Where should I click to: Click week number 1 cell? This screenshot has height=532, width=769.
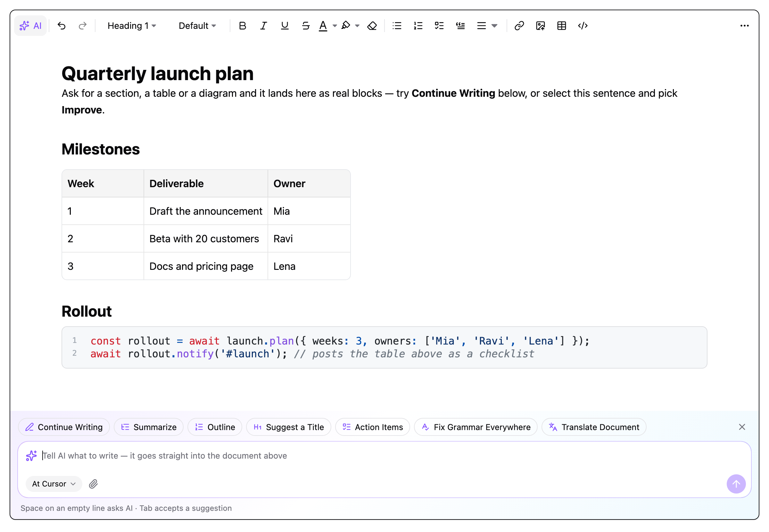coord(103,211)
